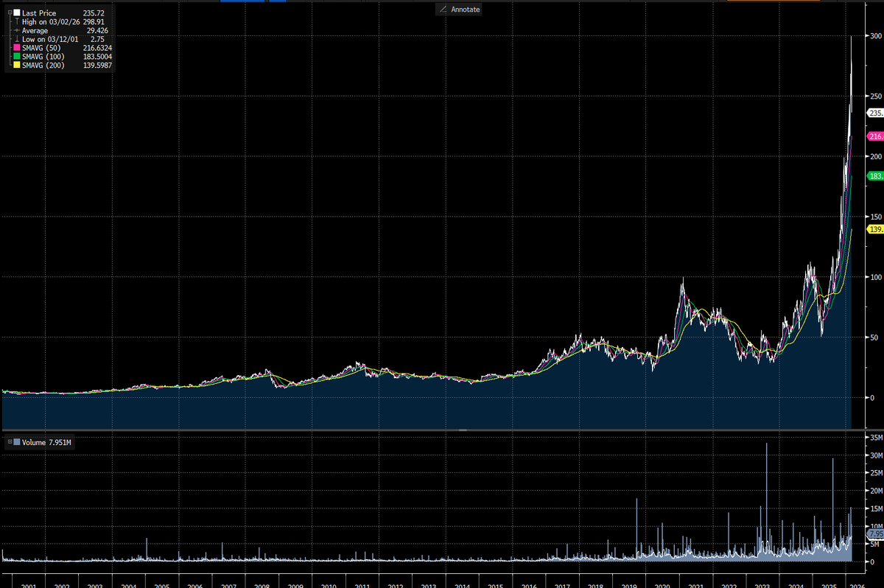
Task: Open the pink SMAVG (50) color swatch
Action: point(17,49)
